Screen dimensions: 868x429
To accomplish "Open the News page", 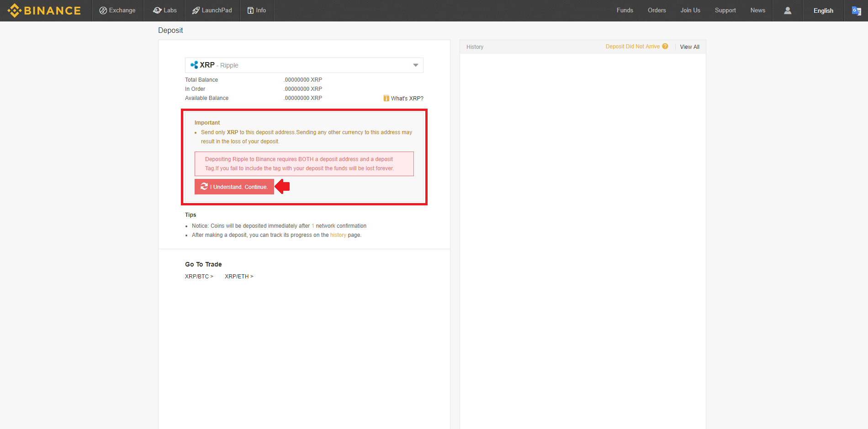I will tap(757, 10).
